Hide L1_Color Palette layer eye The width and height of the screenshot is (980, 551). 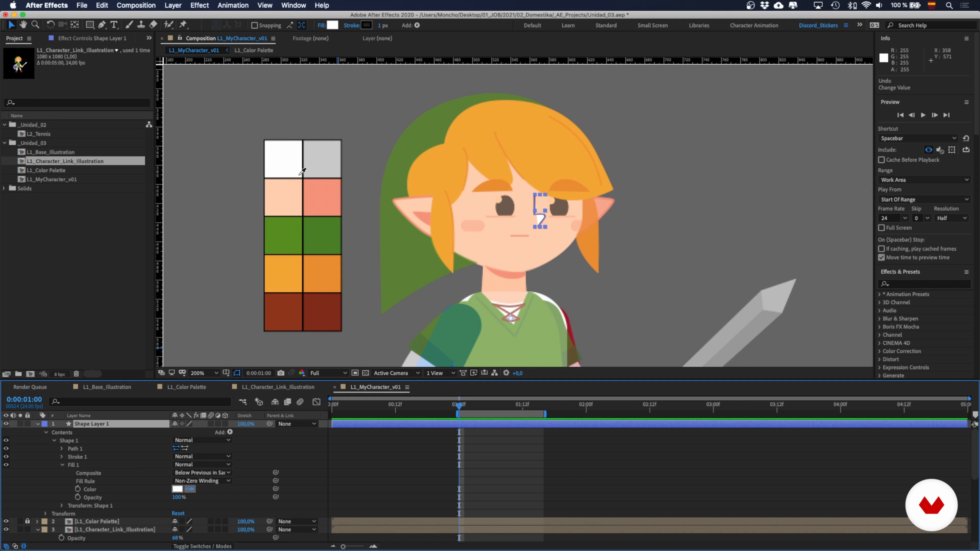6,521
